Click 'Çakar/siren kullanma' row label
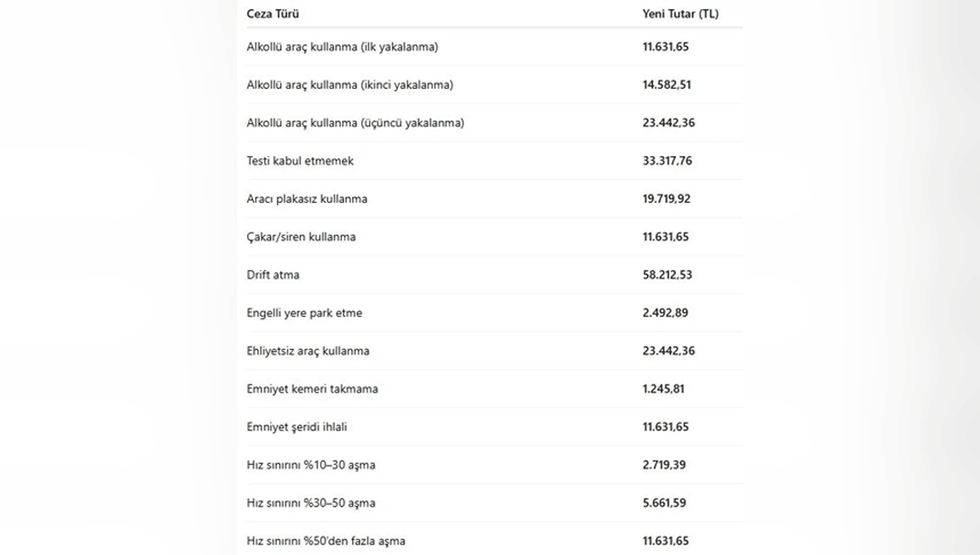The width and height of the screenshot is (980, 555). 301,237
